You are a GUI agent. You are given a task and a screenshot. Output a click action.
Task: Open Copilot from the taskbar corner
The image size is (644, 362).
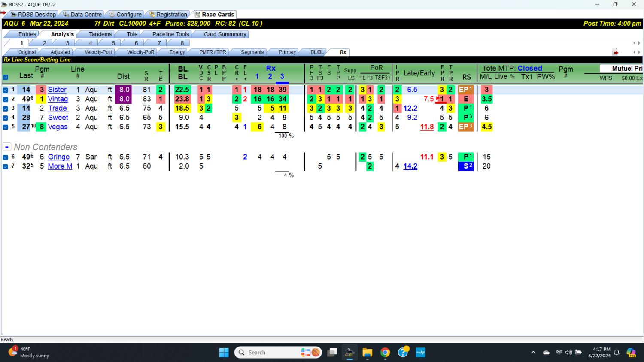[x=631, y=353]
